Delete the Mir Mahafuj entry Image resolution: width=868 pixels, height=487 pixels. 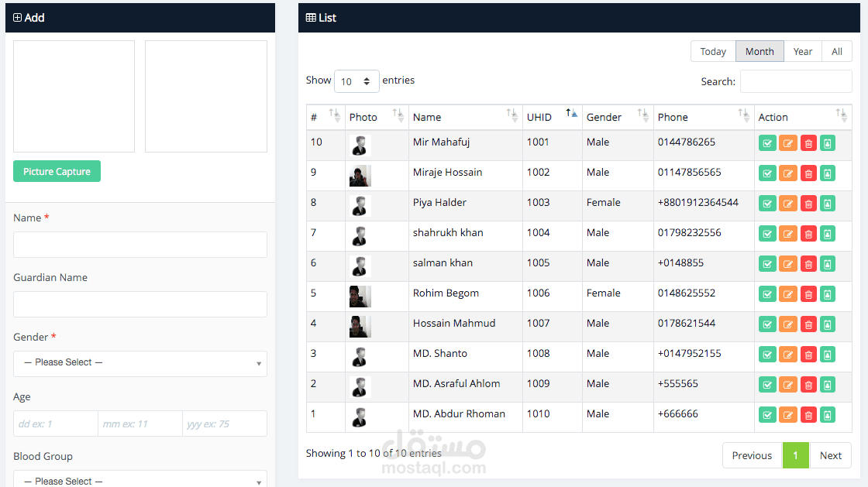pos(808,144)
